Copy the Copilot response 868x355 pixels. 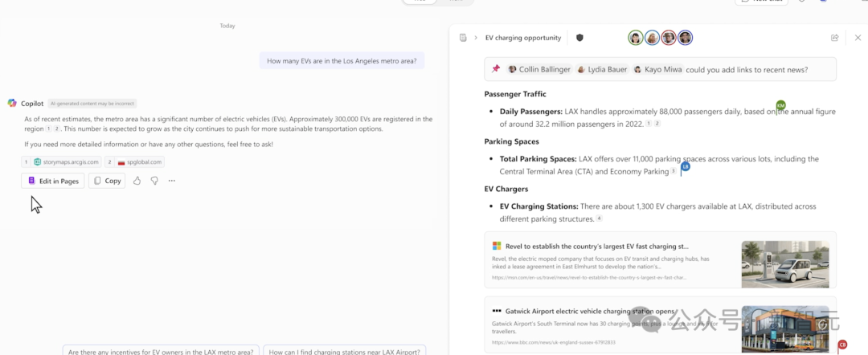pos(107,181)
